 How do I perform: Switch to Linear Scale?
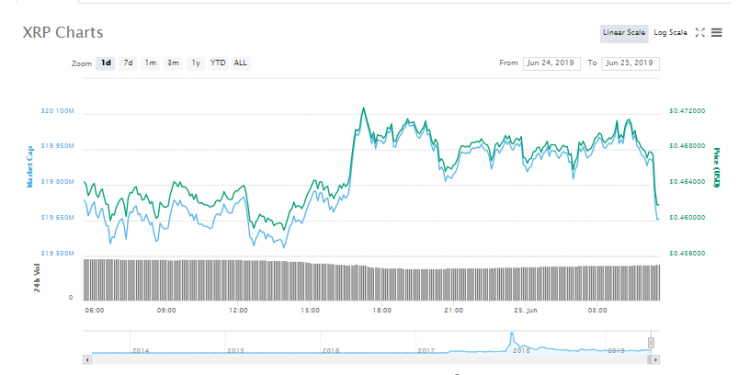[624, 33]
